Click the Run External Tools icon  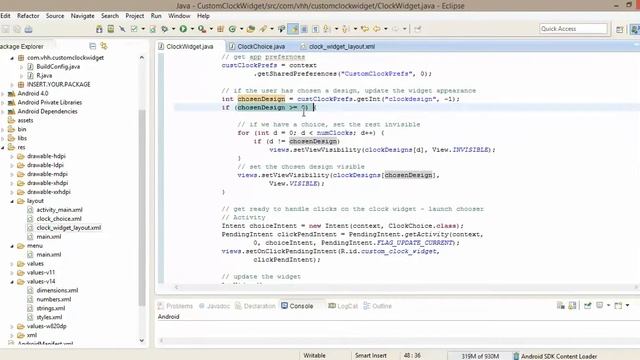click(x=202, y=29)
